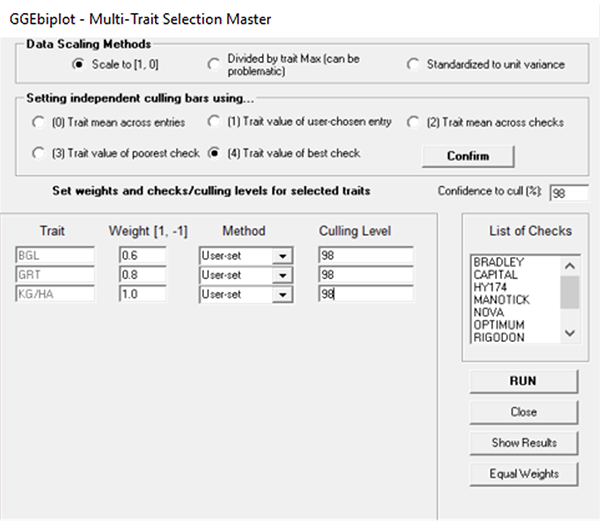Click the BGL weight input field
The image size is (600, 521).
pos(148,255)
